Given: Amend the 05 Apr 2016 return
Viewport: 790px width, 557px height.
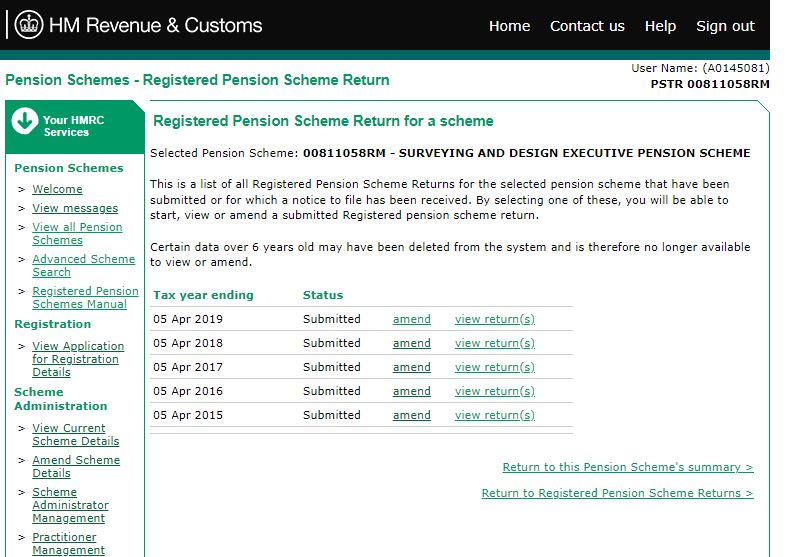Looking at the screenshot, I should (x=412, y=391).
